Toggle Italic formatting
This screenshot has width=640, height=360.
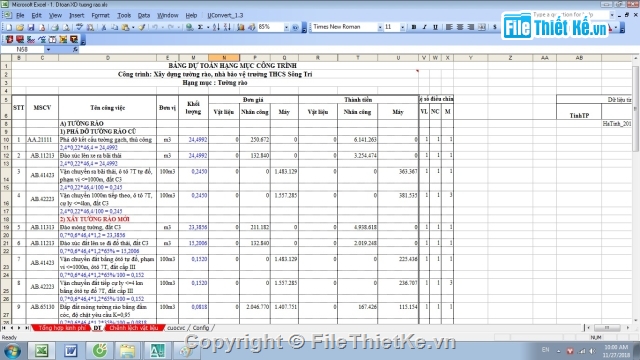(424, 27)
